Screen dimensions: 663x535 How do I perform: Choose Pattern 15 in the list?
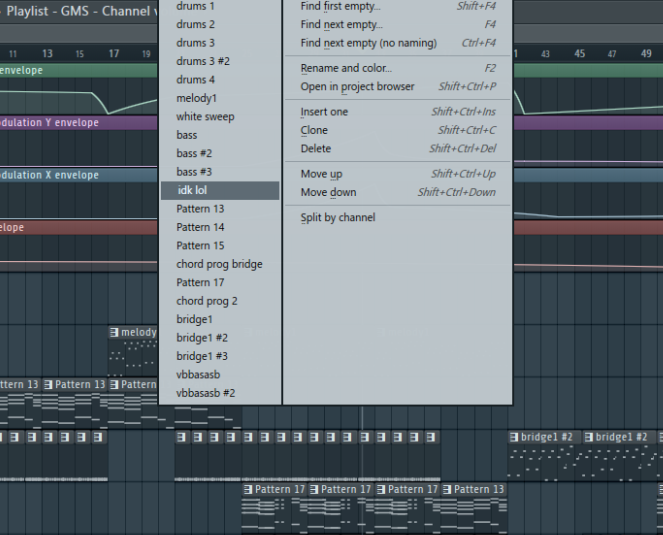point(220,245)
